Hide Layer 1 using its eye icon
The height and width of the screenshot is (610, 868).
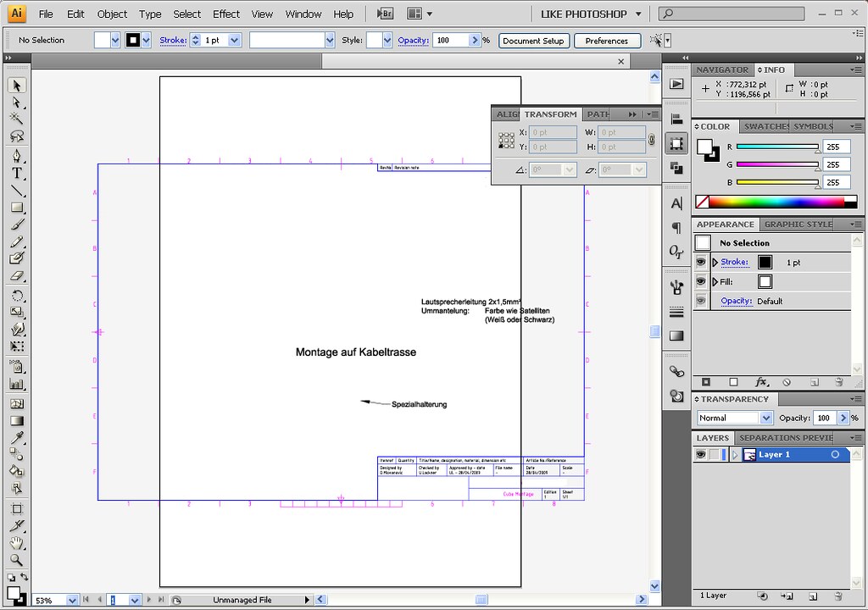tap(701, 455)
